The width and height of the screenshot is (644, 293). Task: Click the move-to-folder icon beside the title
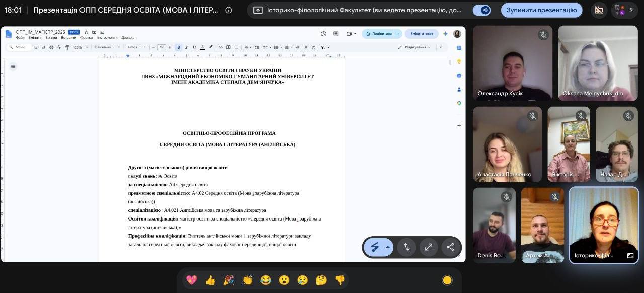[x=94, y=32]
